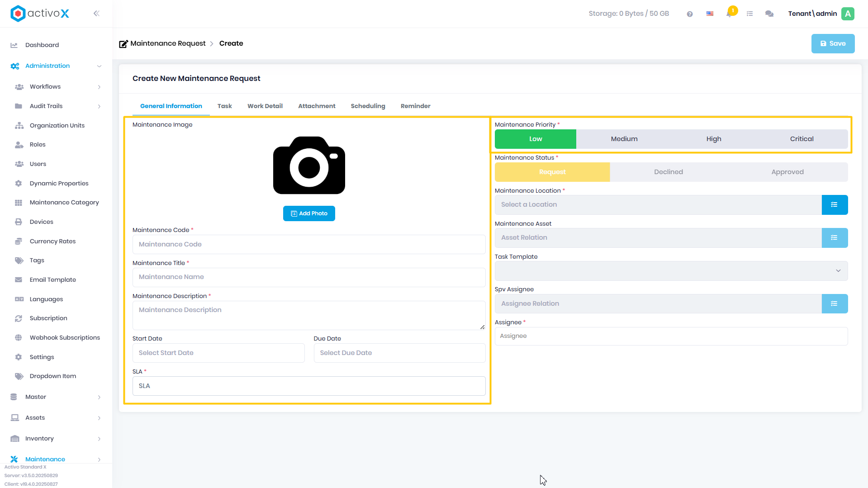Click the Email Template envelope icon
This screenshot has height=488, width=868.
click(19, 280)
